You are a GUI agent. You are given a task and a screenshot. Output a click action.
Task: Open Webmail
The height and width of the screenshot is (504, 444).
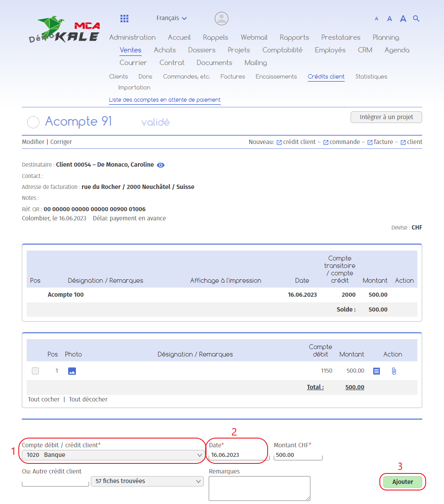[x=254, y=37]
